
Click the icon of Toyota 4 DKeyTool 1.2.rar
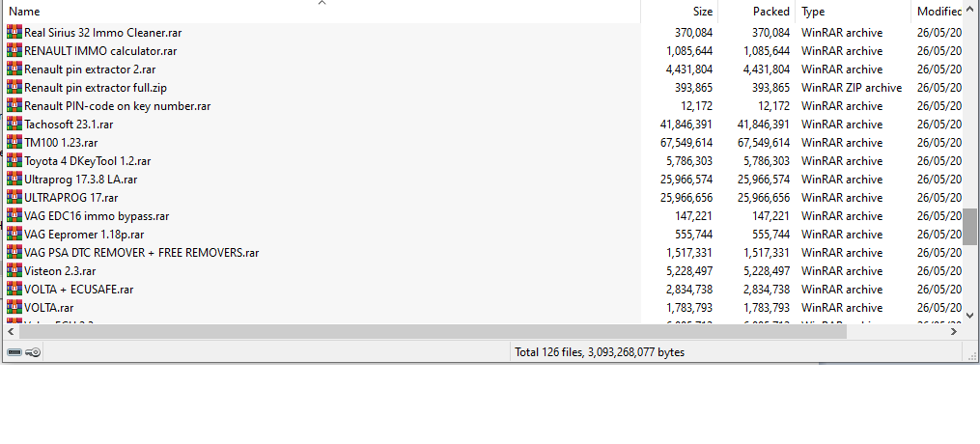(14, 161)
